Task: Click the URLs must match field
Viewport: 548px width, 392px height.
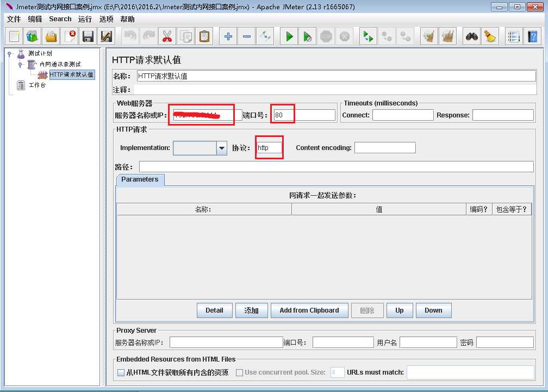Action: 470,372
